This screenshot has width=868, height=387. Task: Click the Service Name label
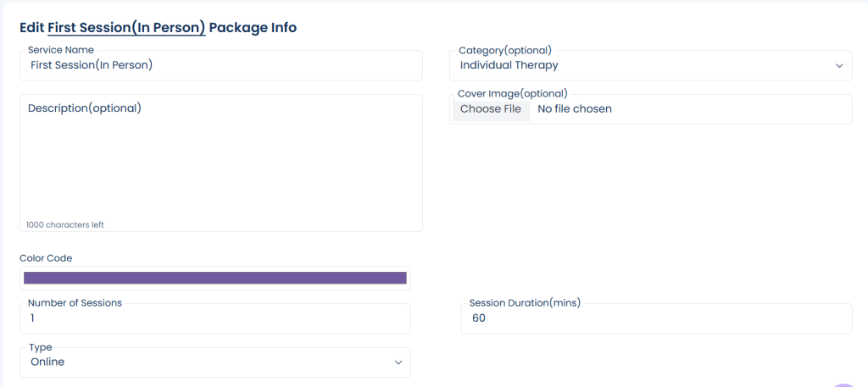[x=61, y=50]
